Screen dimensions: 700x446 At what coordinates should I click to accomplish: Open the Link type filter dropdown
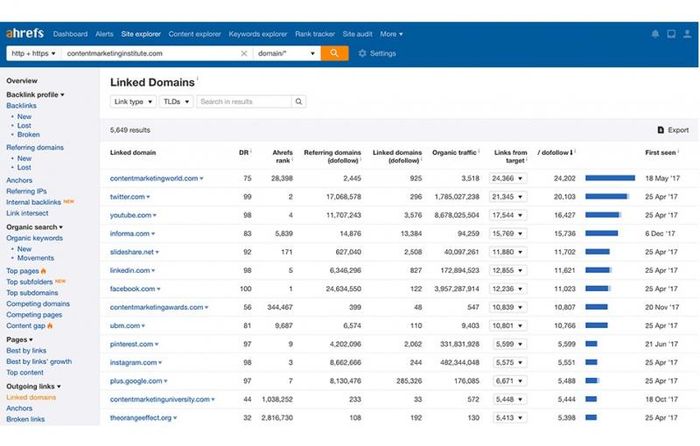coord(133,102)
